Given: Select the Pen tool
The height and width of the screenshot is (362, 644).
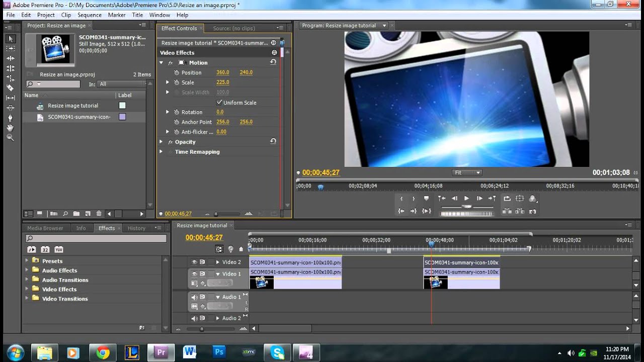Looking at the screenshot, I should (11, 117).
